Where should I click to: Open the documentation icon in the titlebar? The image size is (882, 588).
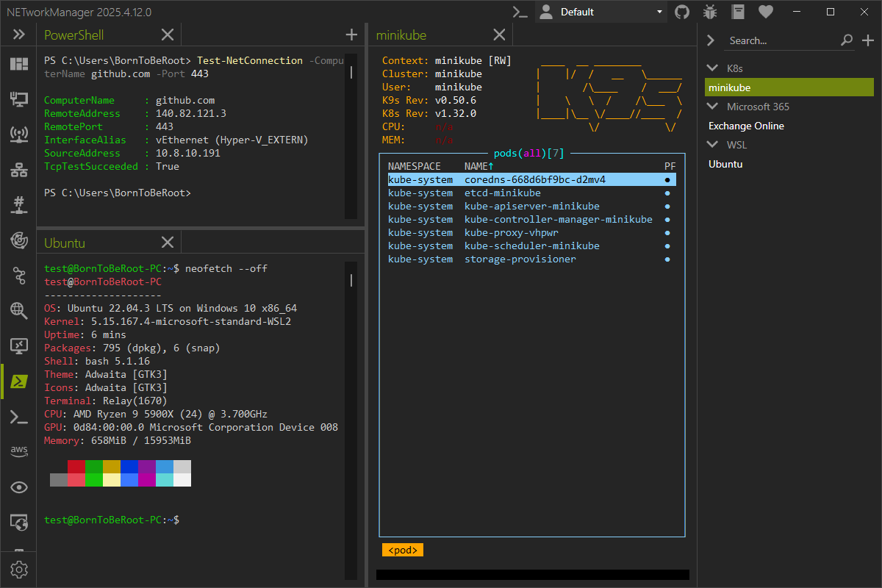(737, 12)
